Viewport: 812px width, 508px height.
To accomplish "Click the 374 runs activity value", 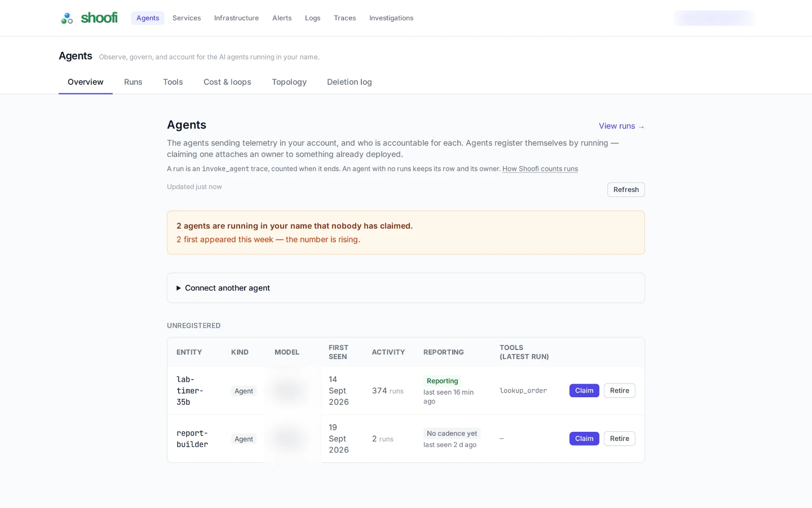I will [388, 391].
